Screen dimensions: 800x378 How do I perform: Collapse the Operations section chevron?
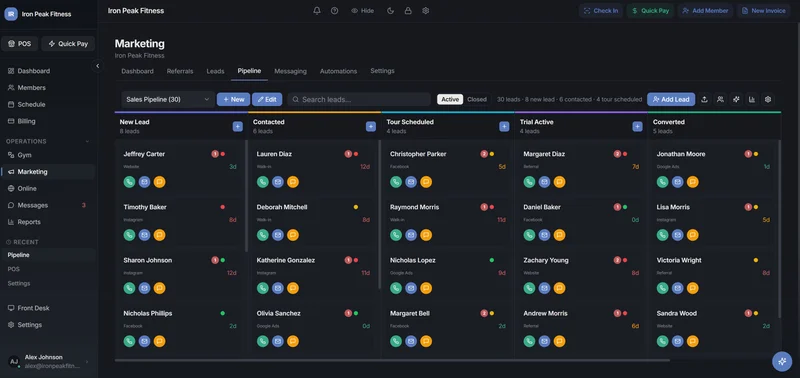coord(87,141)
